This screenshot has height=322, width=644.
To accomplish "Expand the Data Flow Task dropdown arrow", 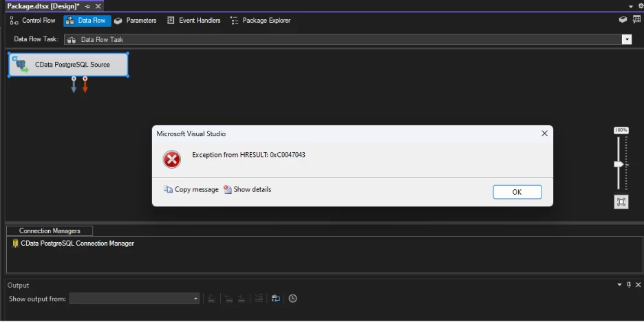I will pyautogui.click(x=627, y=39).
